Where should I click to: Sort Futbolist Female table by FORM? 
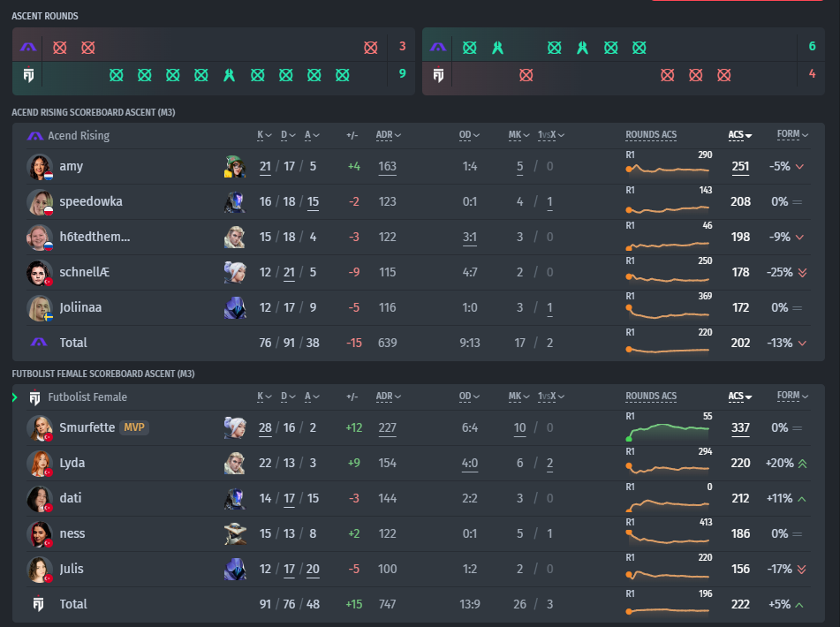point(793,396)
